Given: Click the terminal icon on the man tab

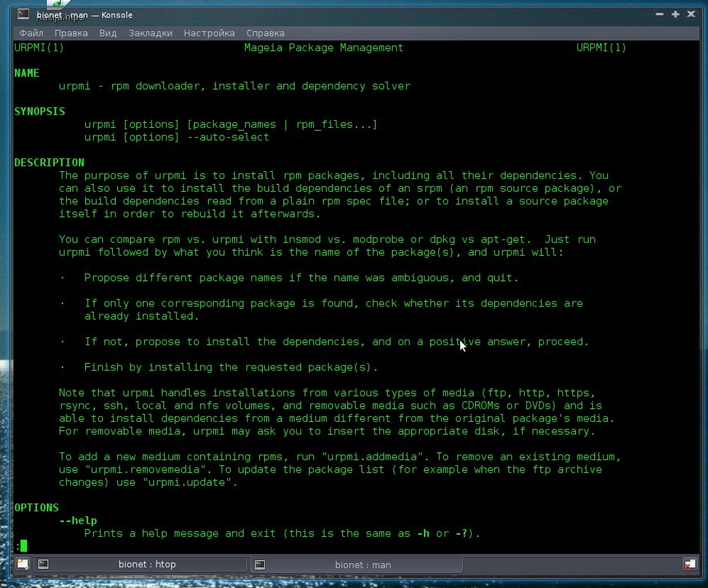Looking at the screenshot, I should click(x=260, y=565).
